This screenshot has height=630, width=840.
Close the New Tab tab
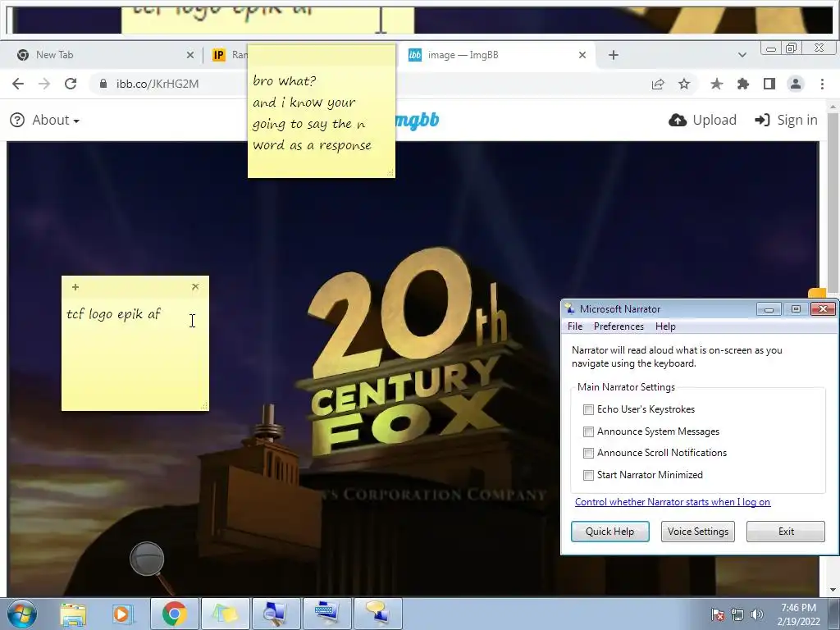[190, 55]
